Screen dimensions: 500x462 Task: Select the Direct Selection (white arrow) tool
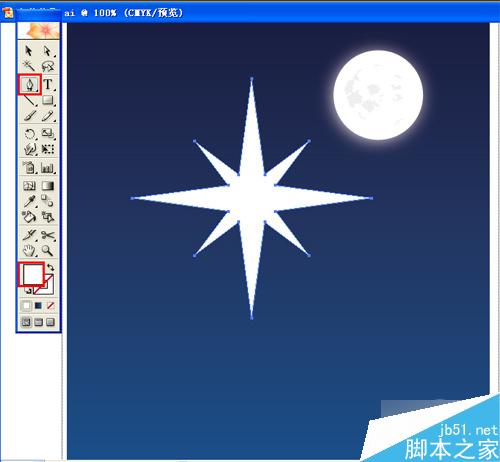[x=47, y=51]
